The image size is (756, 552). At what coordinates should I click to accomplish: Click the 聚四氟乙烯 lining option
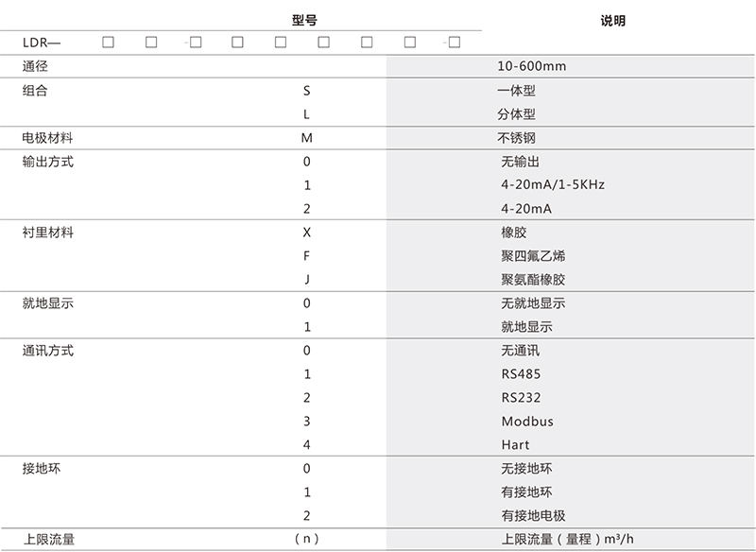coord(533,255)
